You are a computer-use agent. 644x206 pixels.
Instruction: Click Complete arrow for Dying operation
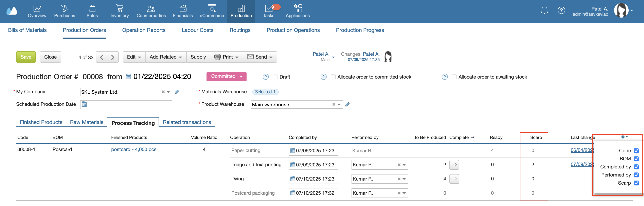[x=454, y=179]
